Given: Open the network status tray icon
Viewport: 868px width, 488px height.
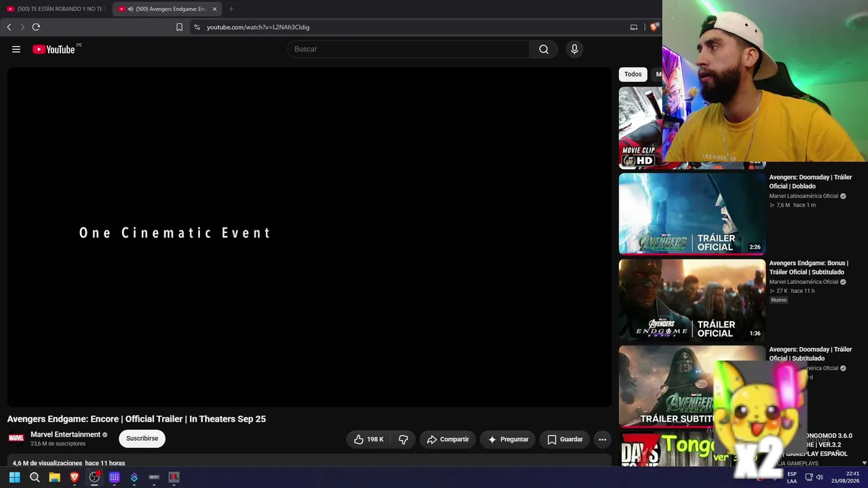Looking at the screenshot, I should (808, 477).
